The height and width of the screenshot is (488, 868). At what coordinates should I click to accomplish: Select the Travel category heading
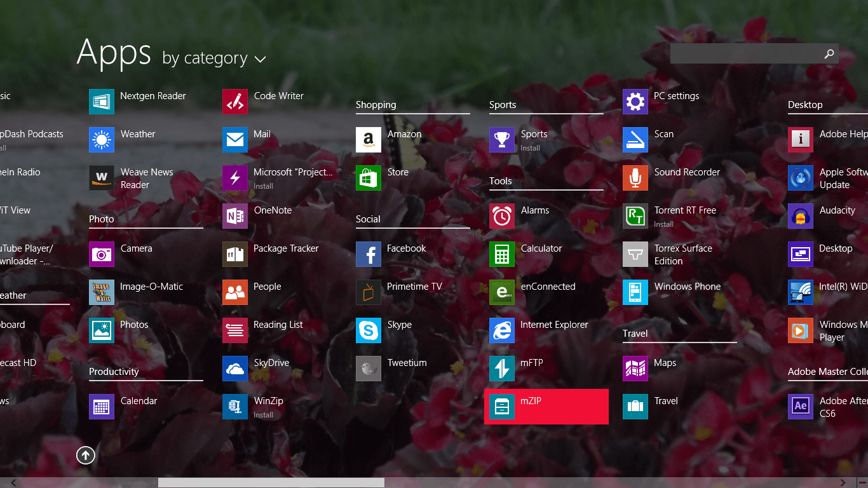pyautogui.click(x=635, y=333)
